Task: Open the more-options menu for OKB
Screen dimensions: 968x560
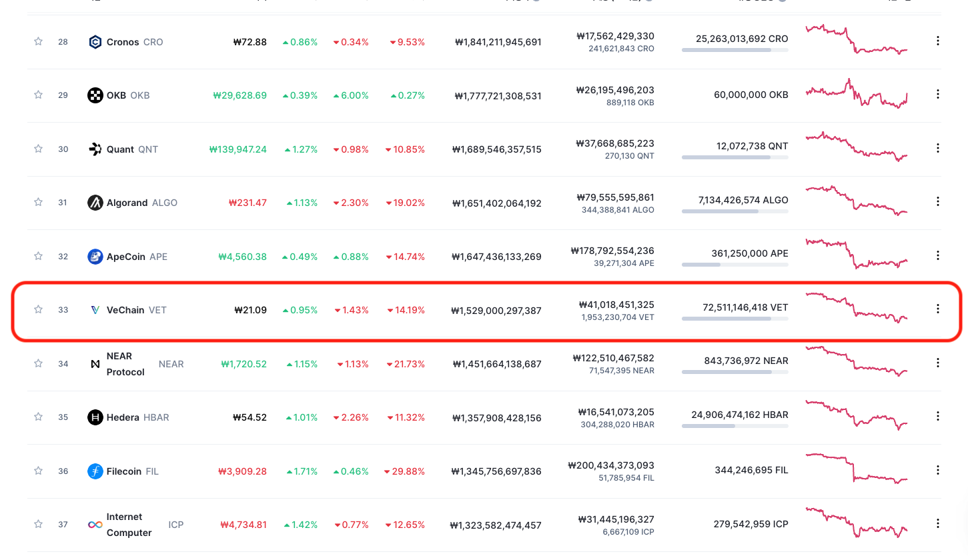Action: click(x=938, y=94)
